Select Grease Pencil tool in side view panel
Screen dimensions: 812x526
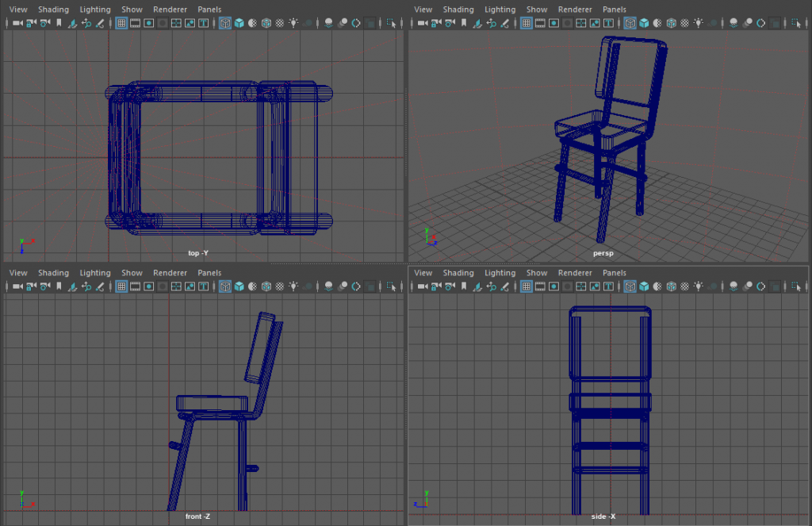tap(506, 286)
